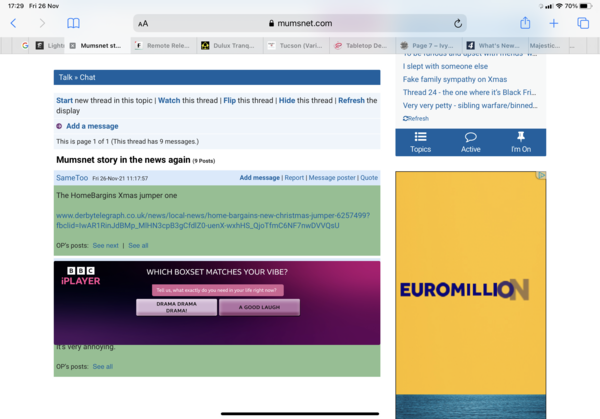The height and width of the screenshot is (419, 600).
Task: Open a new tab with plus icon
Action: [x=554, y=23]
